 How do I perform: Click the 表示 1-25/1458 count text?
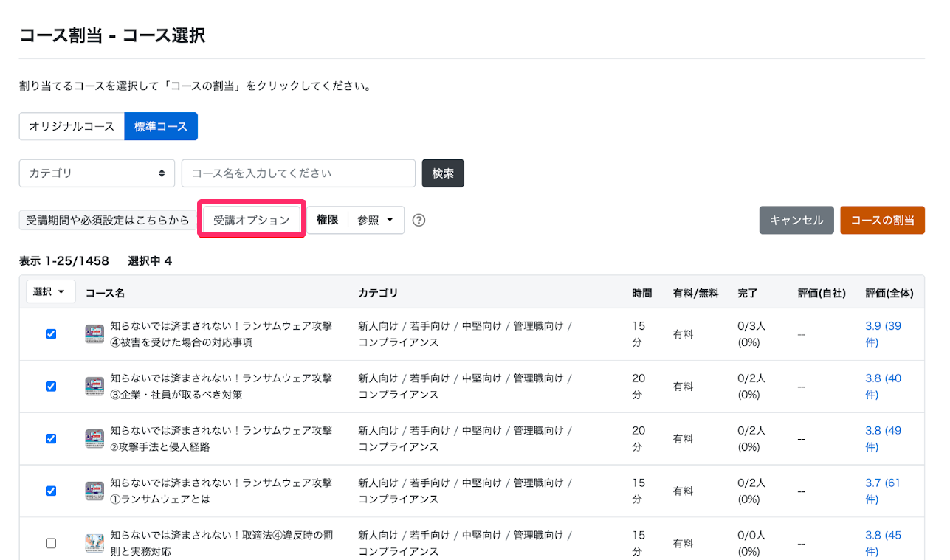(64, 260)
